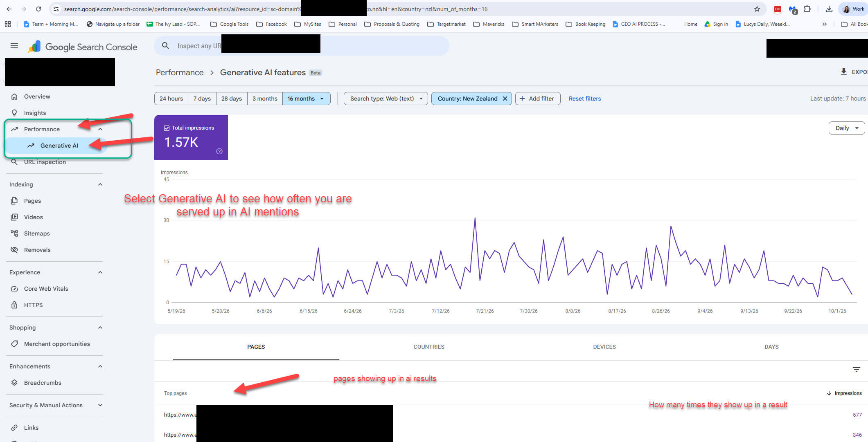868x442 pixels.
Task: Toggle the Total impressions checkbox
Action: (167, 128)
